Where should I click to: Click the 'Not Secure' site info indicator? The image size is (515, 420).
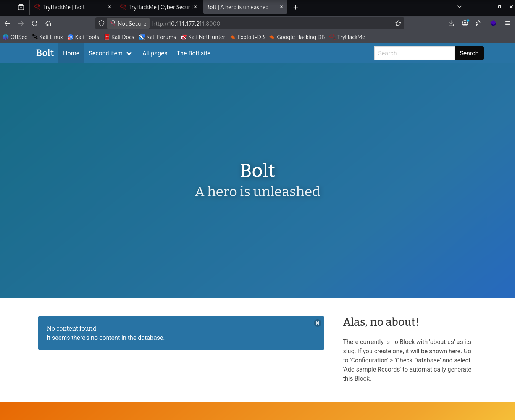128,23
